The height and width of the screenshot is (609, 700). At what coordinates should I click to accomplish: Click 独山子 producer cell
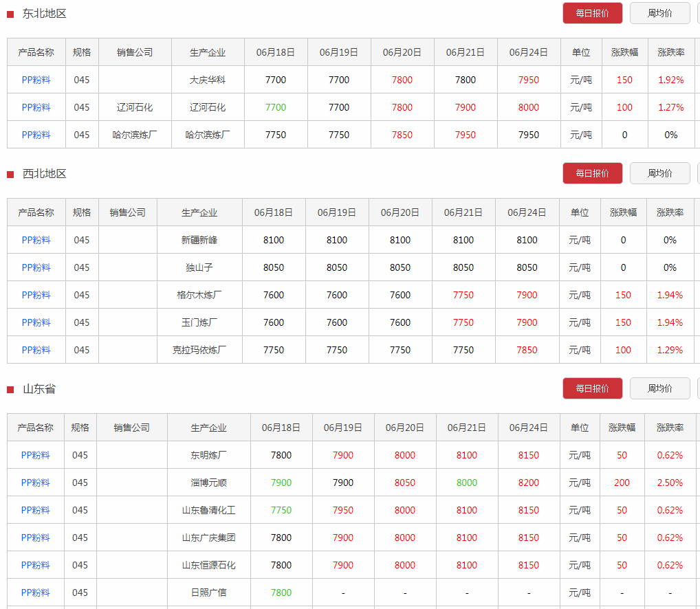(199, 267)
